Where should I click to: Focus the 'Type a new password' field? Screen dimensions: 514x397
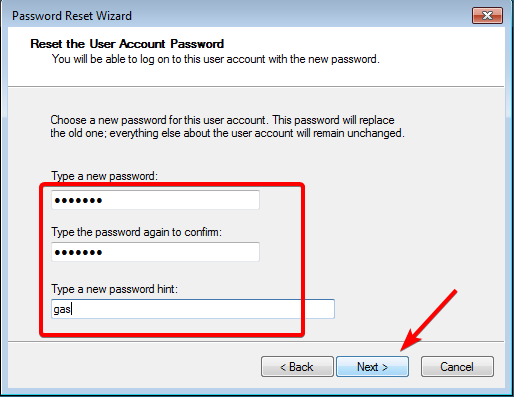click(x=155, y=200)
